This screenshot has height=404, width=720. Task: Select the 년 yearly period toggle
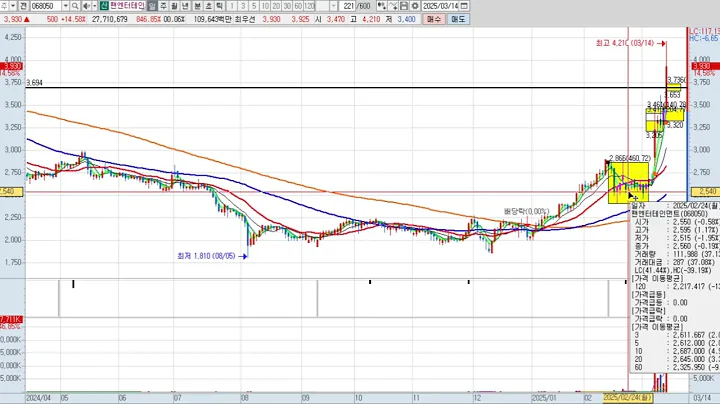[x=185, y=6]
